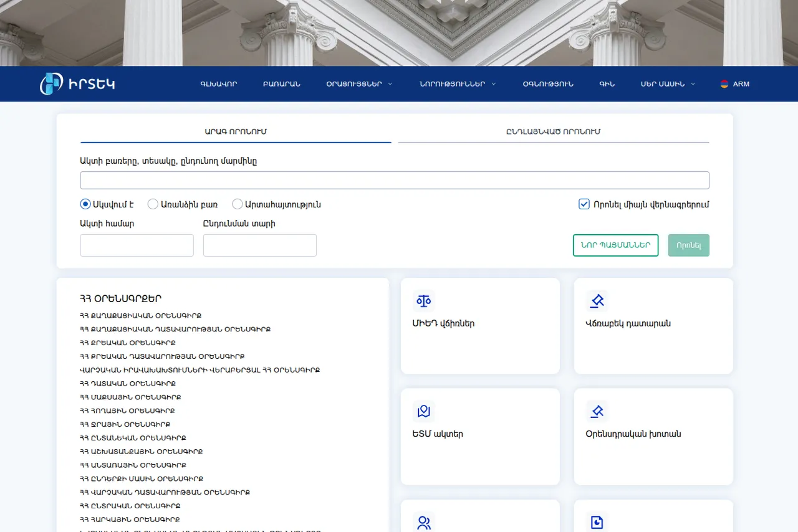
Task: Click the two-people icon on the bottom card
Action: [x=424, y=523]
